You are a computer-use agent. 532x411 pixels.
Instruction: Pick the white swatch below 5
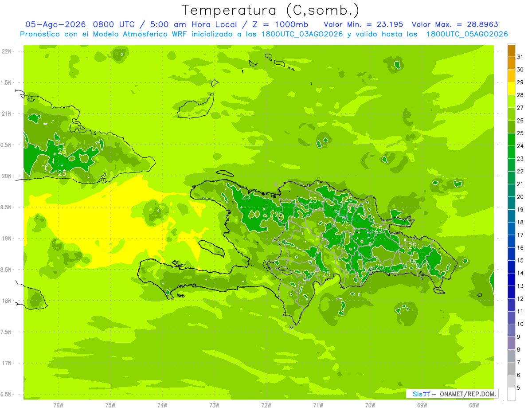point(511,394)
